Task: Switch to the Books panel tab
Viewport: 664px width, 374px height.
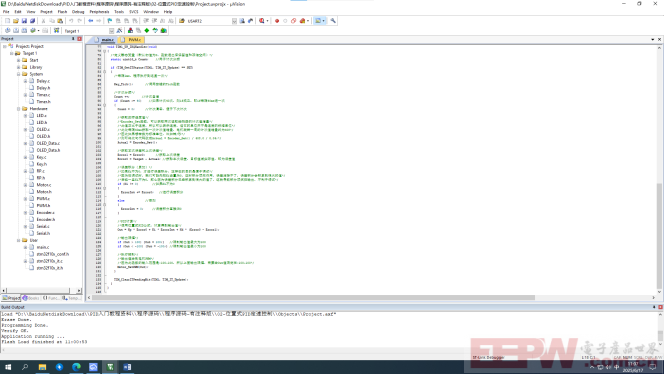Action: point(31,298)
